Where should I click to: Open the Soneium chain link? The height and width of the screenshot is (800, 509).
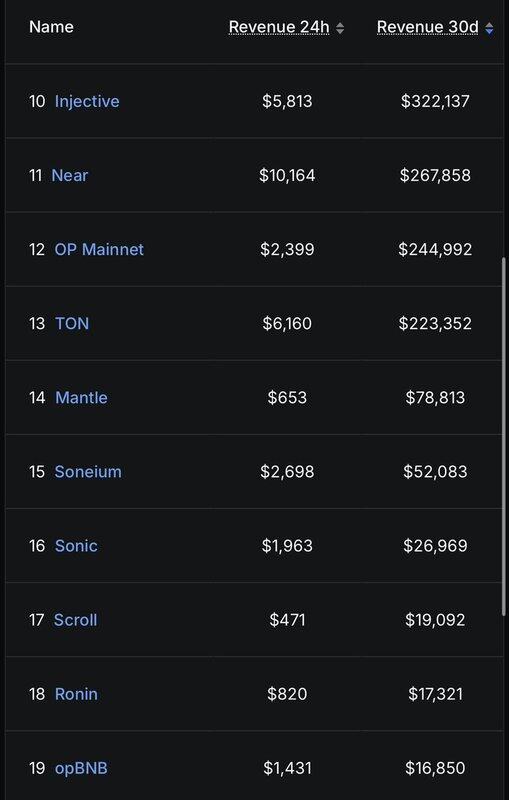(x=88, y=471)
